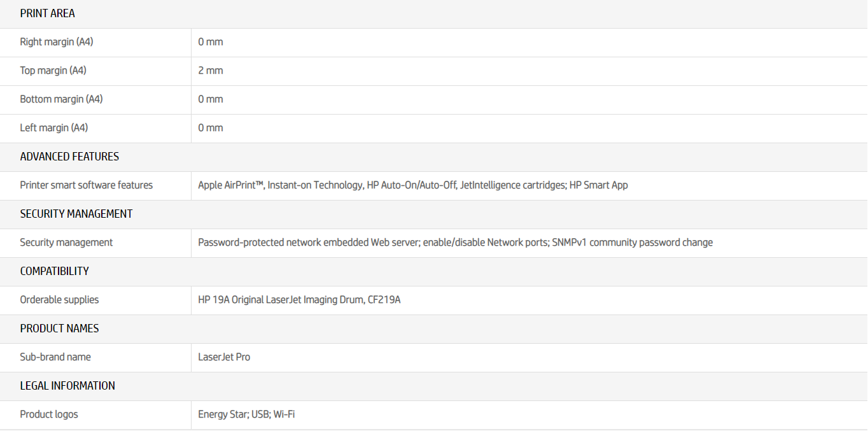Select the Left margin (A4) label
The height and width of the screenshot is (431, 868).
point(54,128)
